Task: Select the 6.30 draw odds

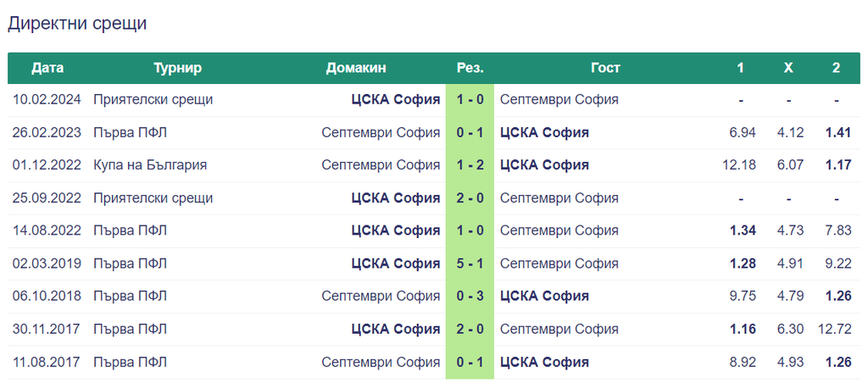Action: click(x=791, y=330)
